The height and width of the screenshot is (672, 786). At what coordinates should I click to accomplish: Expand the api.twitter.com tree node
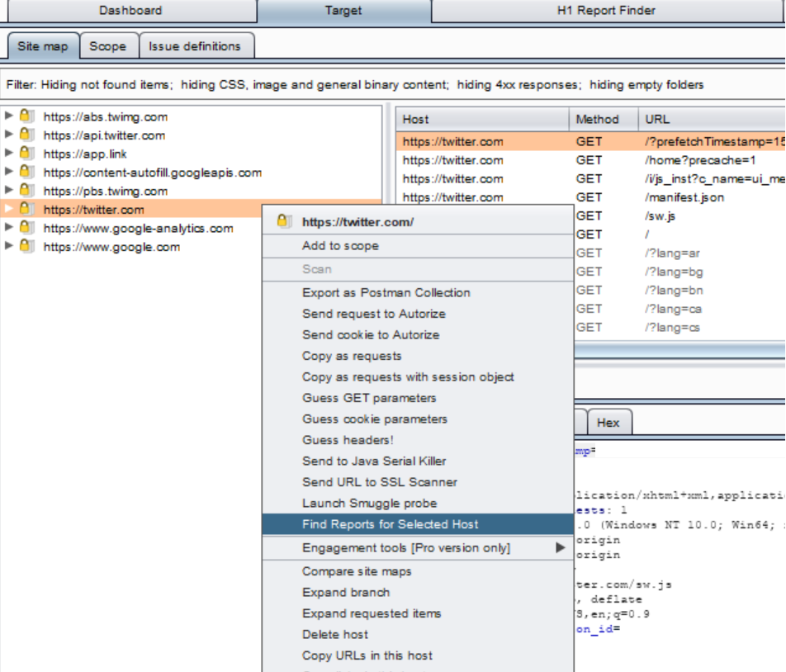point(8,135)
